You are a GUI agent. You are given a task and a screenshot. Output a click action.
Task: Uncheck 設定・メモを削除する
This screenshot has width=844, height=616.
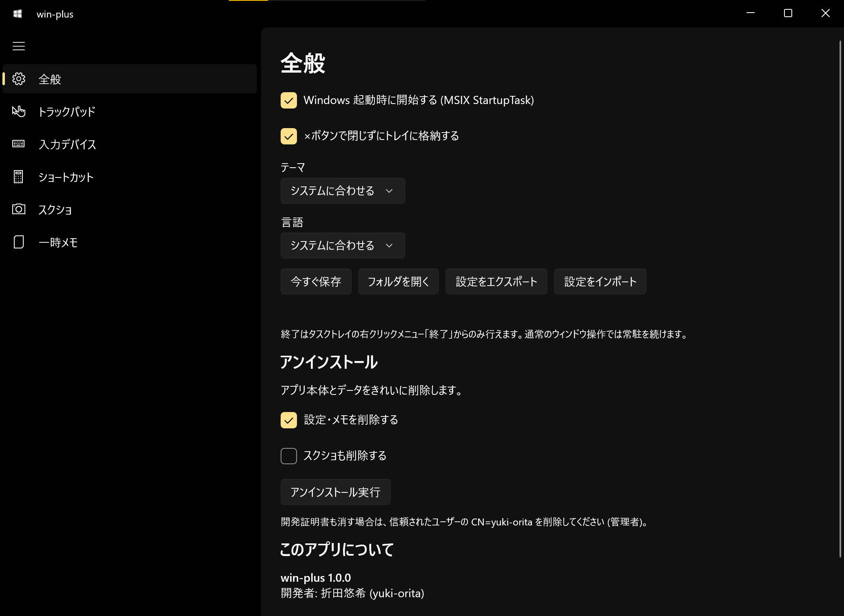click(x=289, y=420)
